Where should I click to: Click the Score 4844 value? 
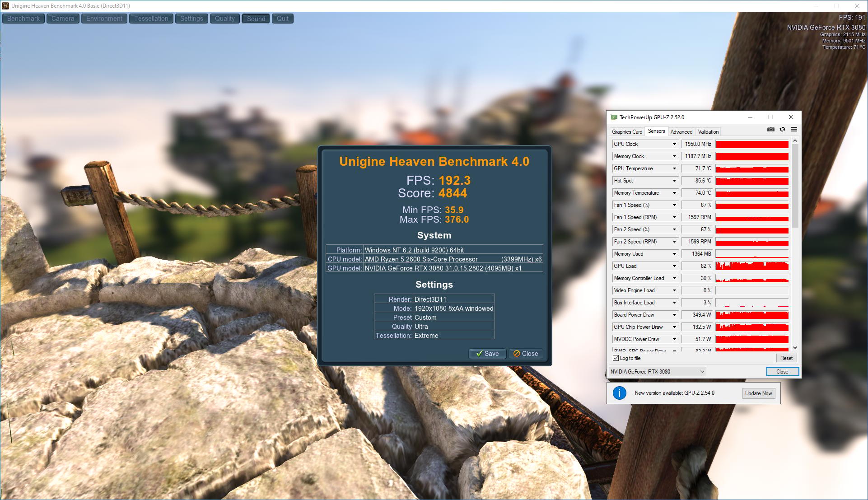click(x=453, y=193)
